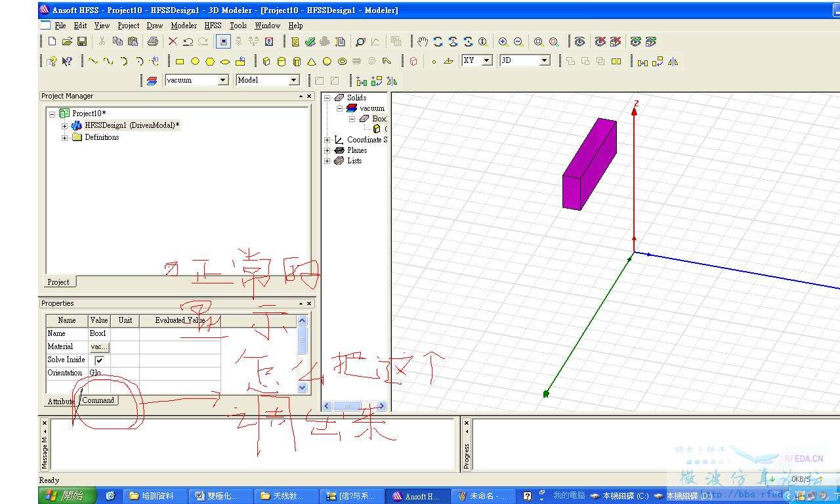Draw a sphere using the sphere tool
This screenshot has width=840, height=504.
pos(327,61)
